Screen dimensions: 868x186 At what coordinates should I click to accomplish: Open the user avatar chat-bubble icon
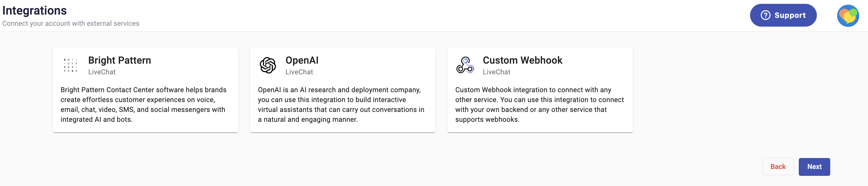tap(848, 16)
